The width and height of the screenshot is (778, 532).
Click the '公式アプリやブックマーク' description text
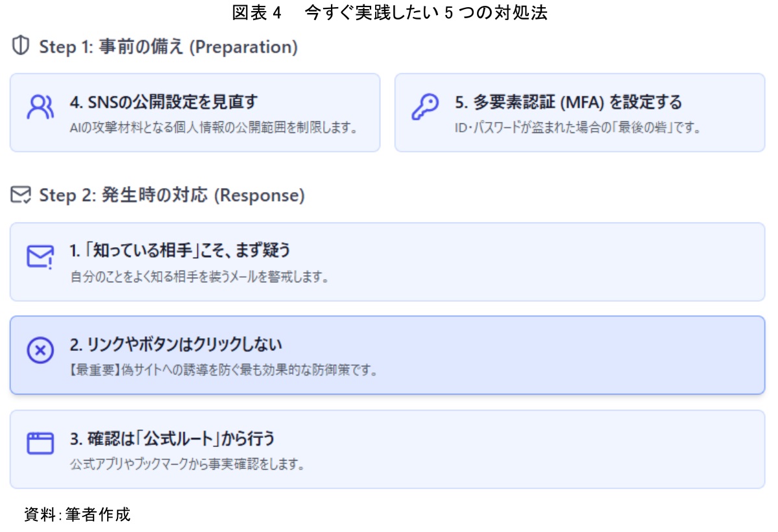[187, 465]
